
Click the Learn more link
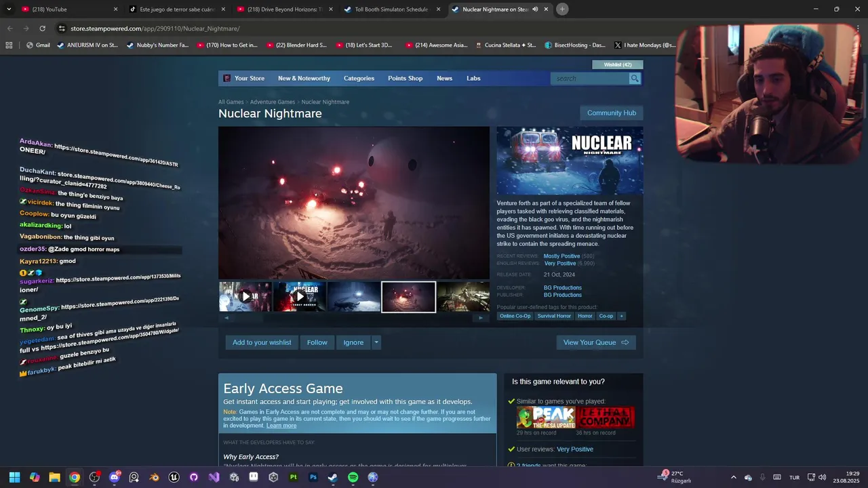coord(281,426)
